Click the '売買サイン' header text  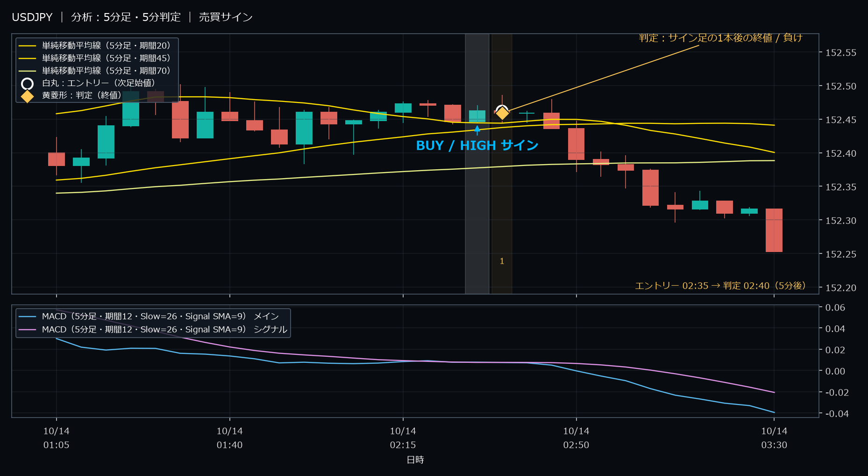point(226,17)
